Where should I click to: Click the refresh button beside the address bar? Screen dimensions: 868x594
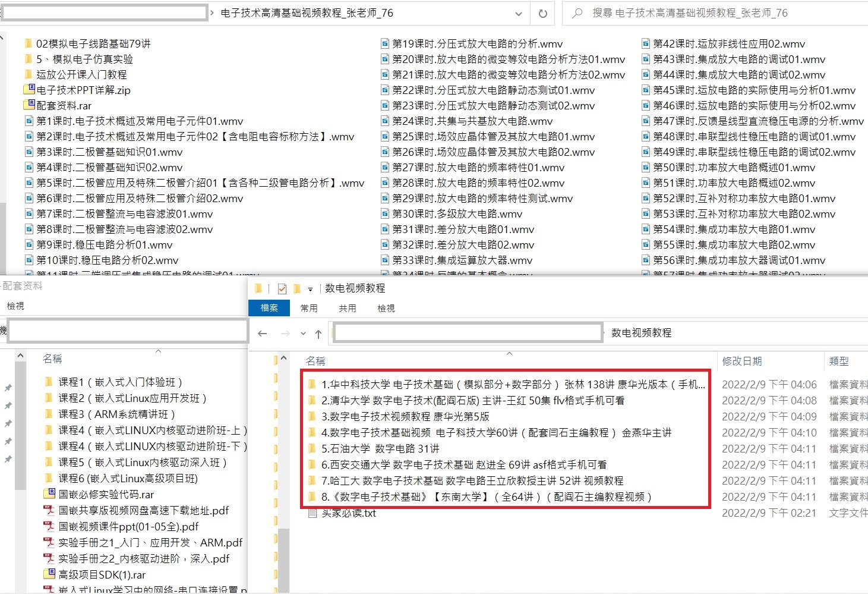pos(542,13)
